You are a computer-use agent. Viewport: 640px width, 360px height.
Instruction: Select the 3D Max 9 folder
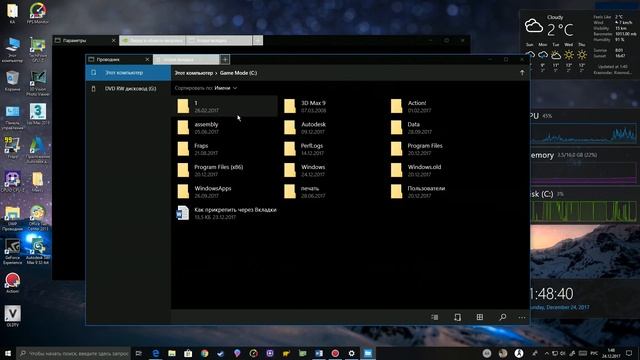click(x=332, y=106)
